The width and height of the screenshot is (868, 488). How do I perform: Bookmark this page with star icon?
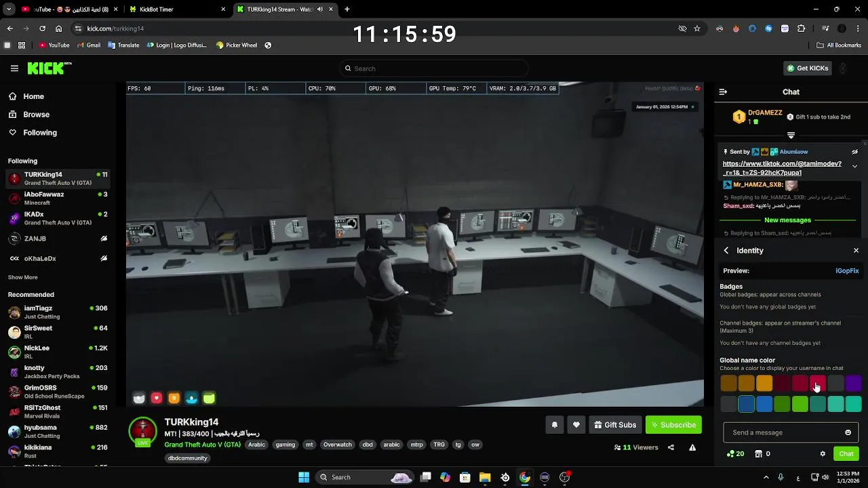click(697, 28)
